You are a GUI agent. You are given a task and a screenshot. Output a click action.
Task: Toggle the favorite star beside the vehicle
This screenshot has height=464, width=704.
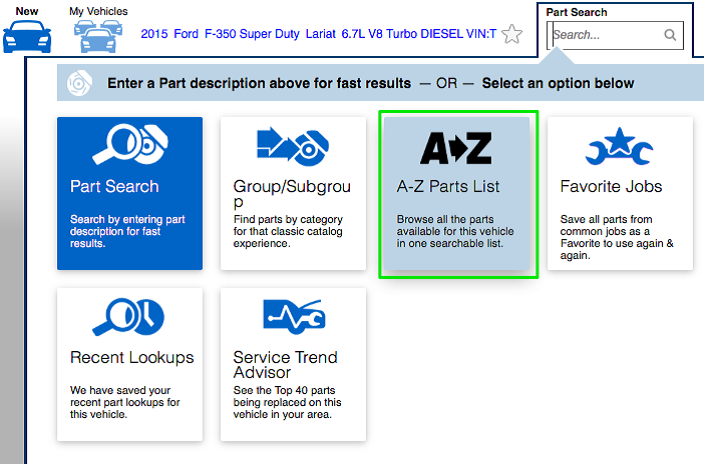pyautogui.click(x=512, y=35)
